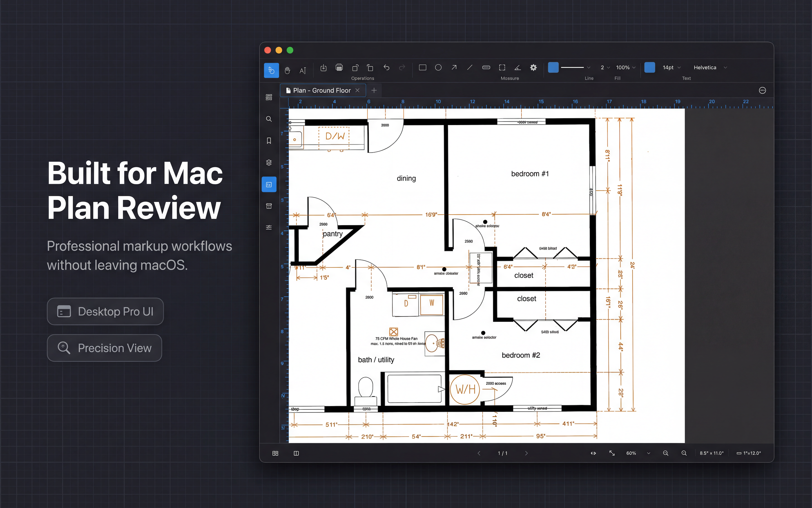Viewport: 812px width, 508px height.
Task: Open the line width 2 dropdown
Action: point(605,67)
